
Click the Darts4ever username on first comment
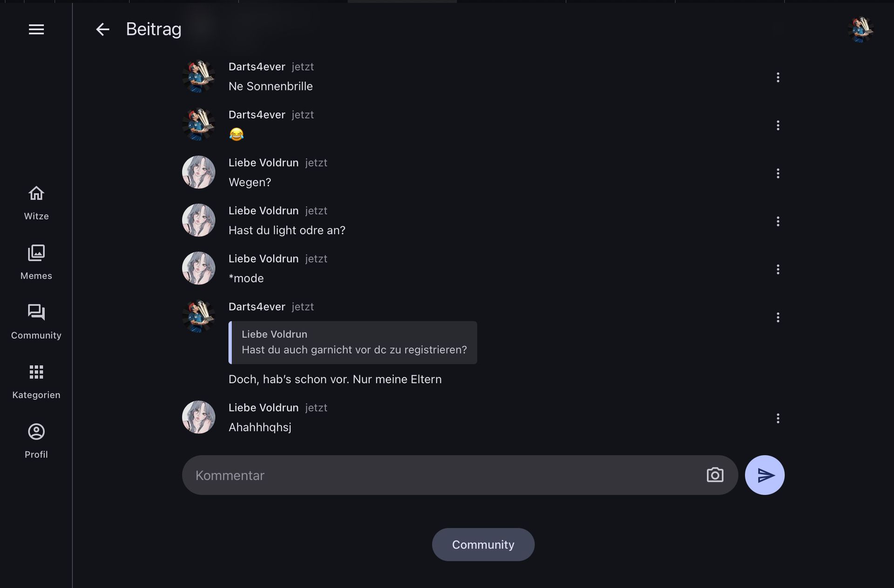point(257,67)
